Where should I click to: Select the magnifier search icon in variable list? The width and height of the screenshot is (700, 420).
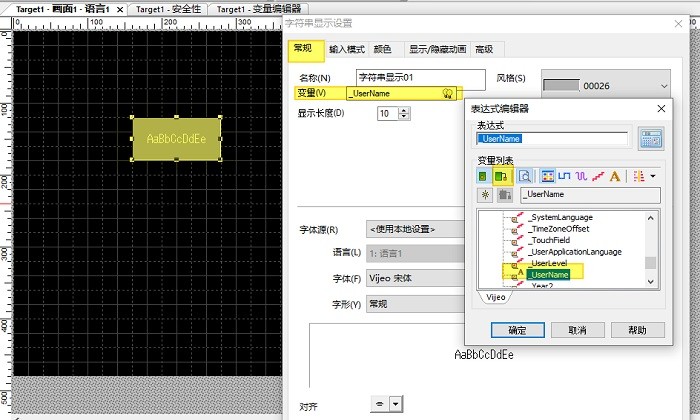click(x=523, y=176)
